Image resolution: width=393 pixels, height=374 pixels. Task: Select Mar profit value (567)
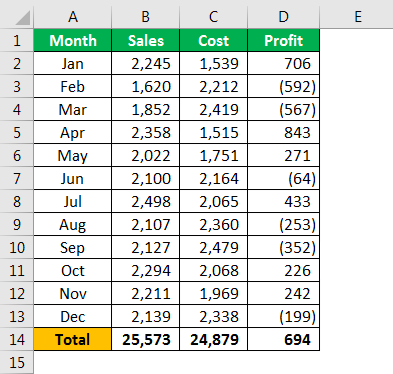pos(284,109)
